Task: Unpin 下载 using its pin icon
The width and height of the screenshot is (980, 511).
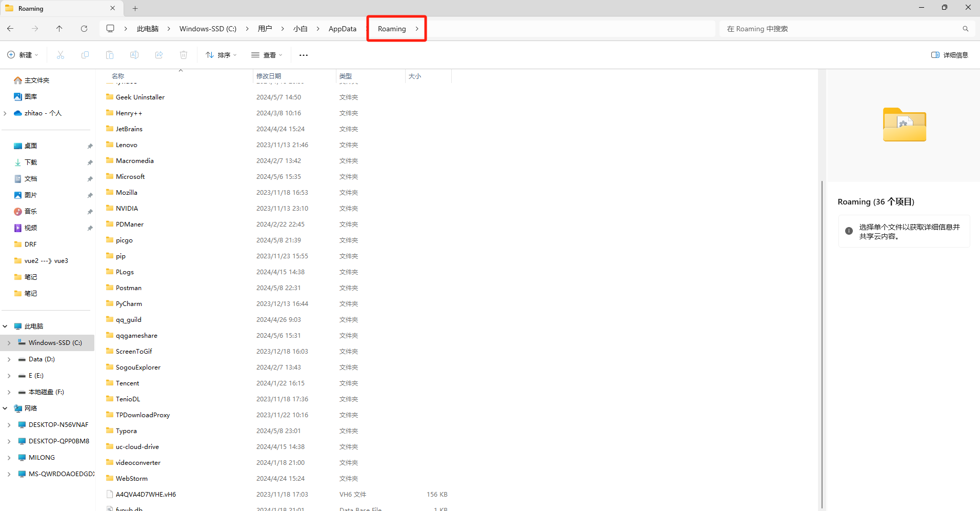Action: [90, 162]
